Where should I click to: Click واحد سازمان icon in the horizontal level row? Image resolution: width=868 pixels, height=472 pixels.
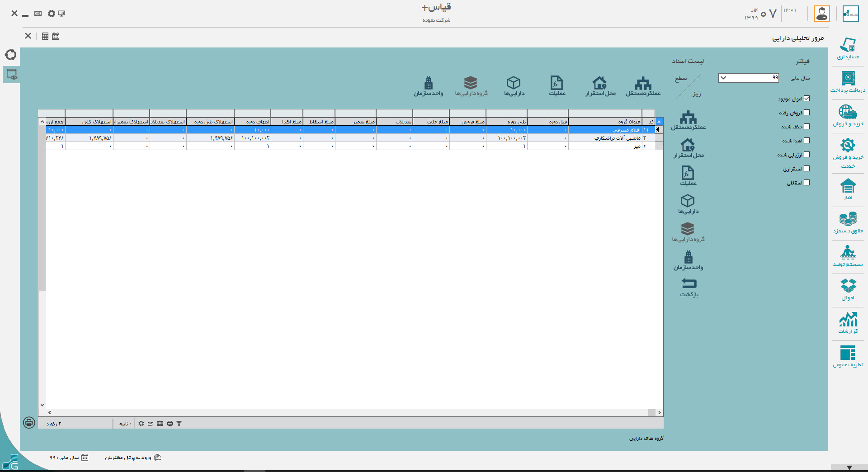[428, 86]
